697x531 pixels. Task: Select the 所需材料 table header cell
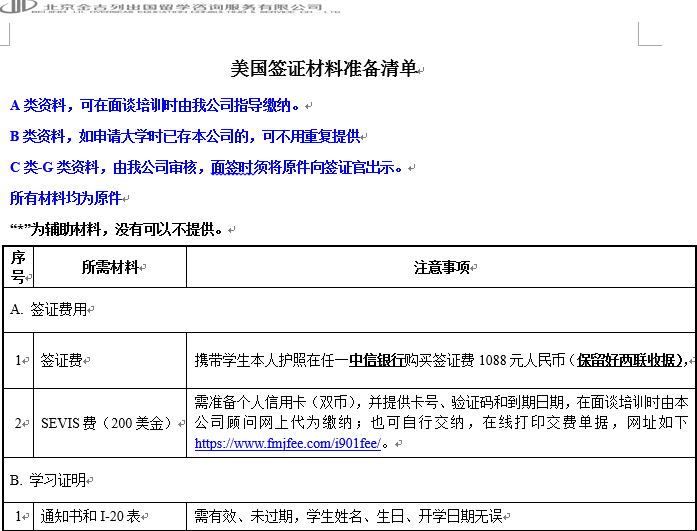[x=110, y=267]
